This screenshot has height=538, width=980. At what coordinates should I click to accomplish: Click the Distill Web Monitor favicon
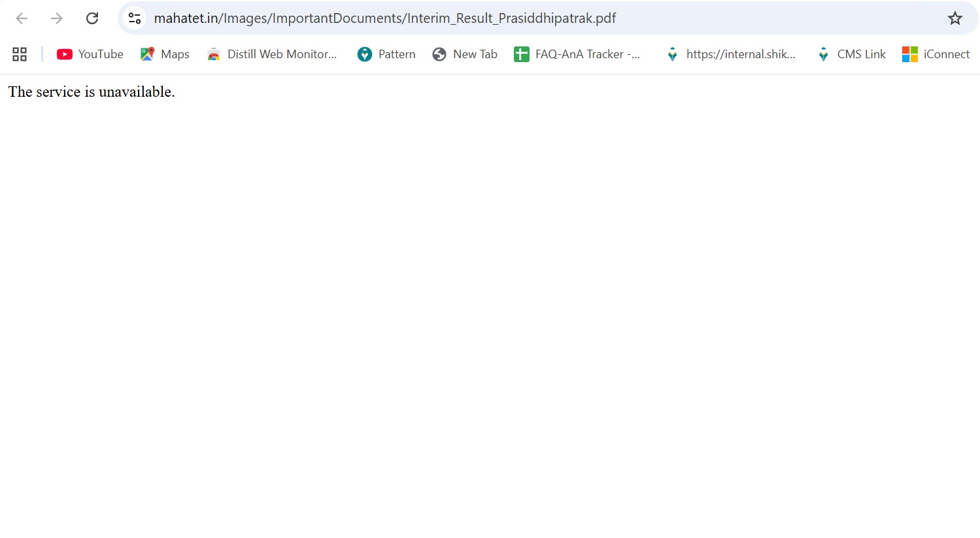tap(214, 54)
